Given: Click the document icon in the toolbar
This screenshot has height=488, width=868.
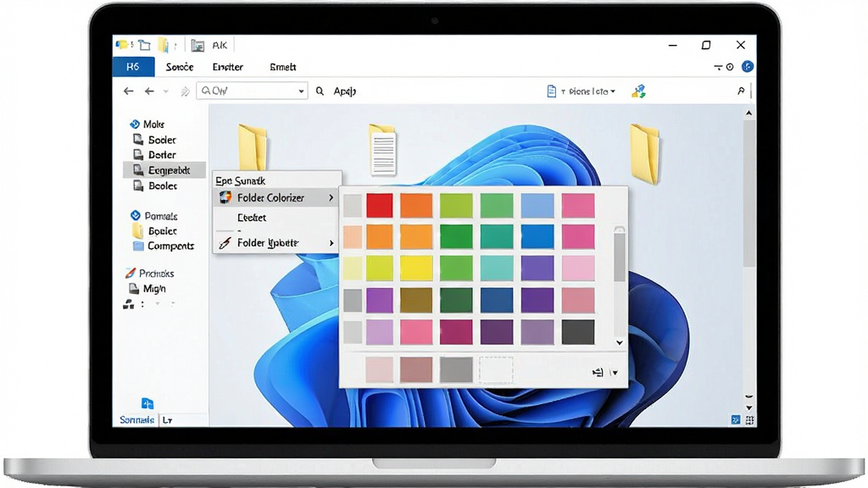Looking at the screenshot, I should [x=551, y=91].
